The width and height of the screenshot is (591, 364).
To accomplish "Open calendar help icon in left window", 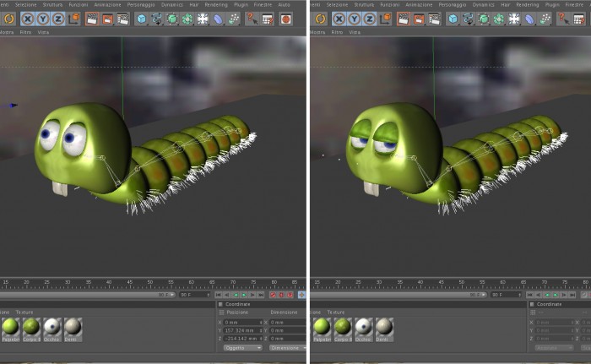I will pos(268,19).
